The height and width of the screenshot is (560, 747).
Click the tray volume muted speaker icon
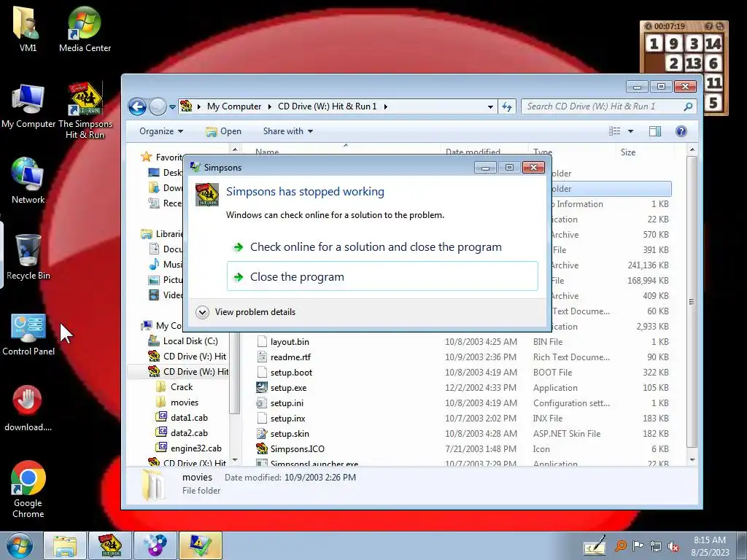click(x=673, y=546)
